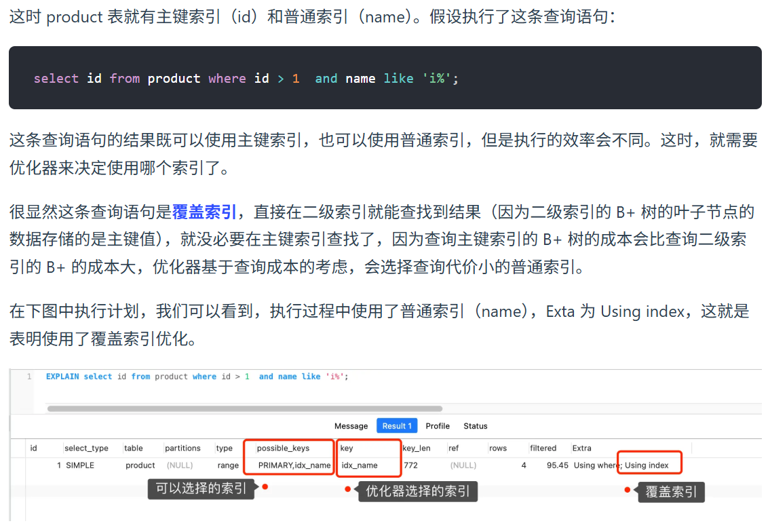Click the SQL code block at top

pyautogui.click(x=385, y=77)
